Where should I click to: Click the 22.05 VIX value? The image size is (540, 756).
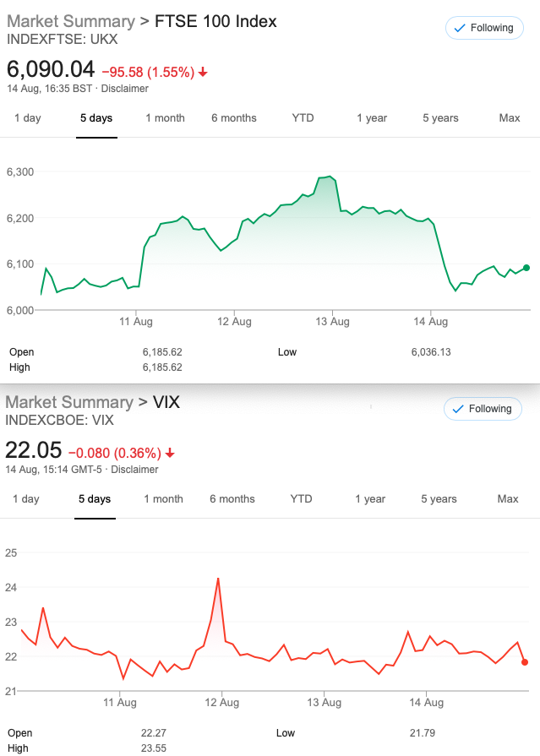pos(33,450)
